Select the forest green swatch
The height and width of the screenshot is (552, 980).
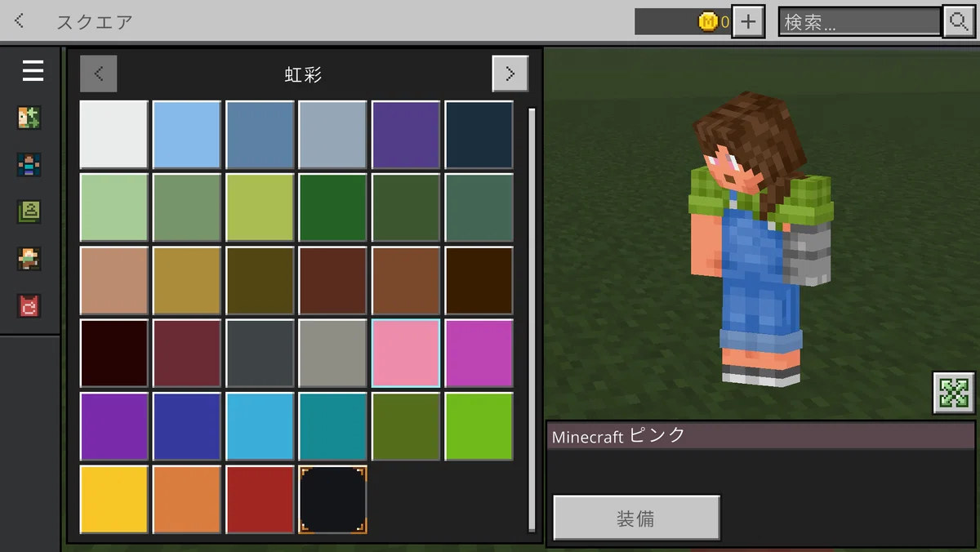coord(333,207)
